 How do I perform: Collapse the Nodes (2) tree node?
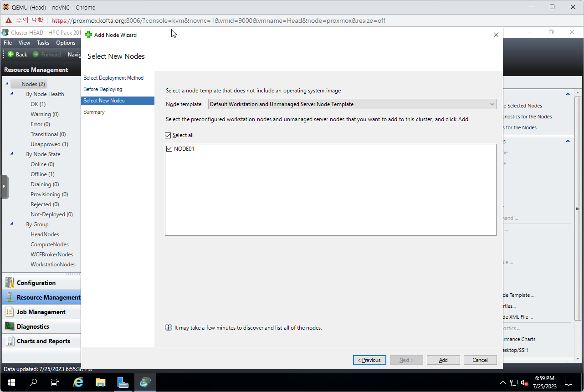7,84
